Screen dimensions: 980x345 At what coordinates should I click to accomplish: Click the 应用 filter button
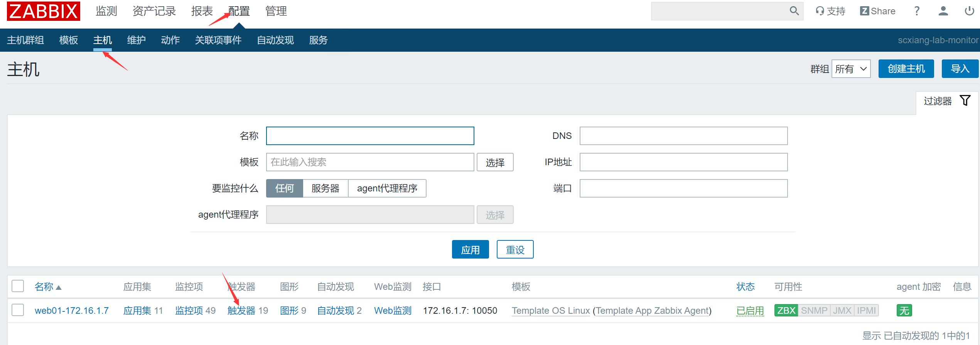[x=471, y=249]
